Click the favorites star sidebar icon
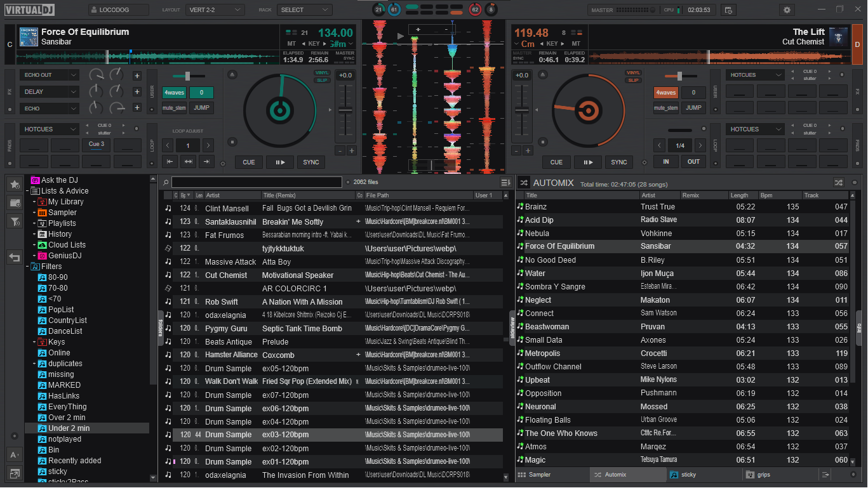 click(x=15, y=184)
